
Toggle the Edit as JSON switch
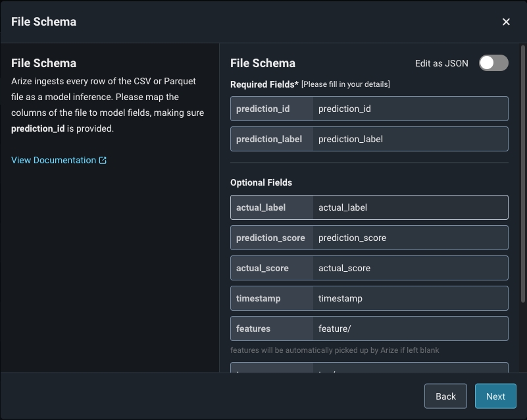click(493, 63)
